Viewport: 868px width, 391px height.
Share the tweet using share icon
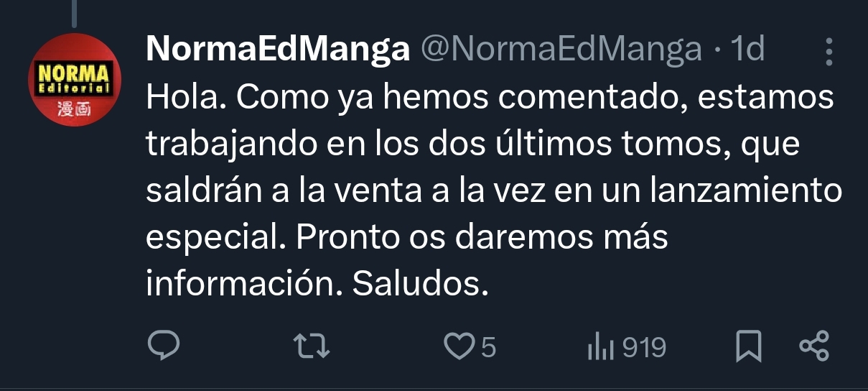815,347
